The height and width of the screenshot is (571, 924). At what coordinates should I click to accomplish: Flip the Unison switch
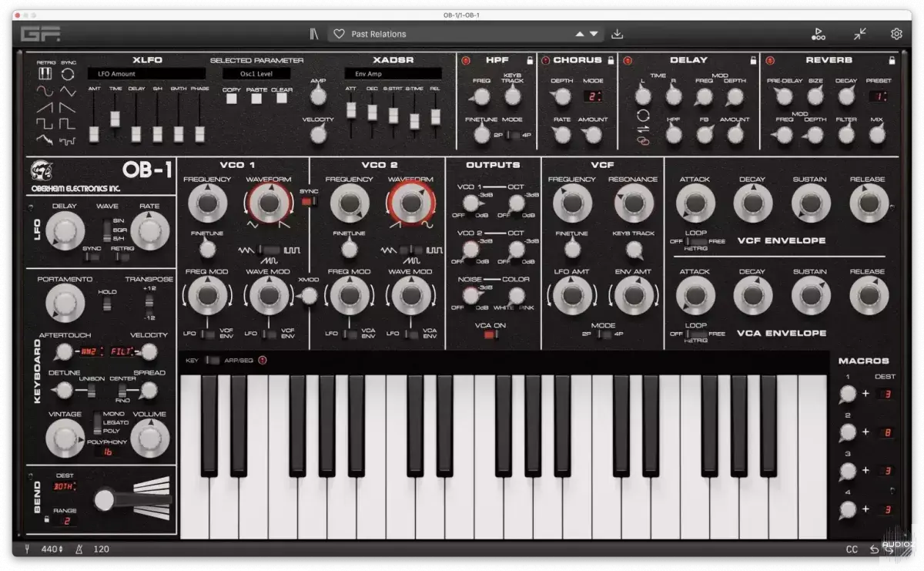tap(91, 390)
